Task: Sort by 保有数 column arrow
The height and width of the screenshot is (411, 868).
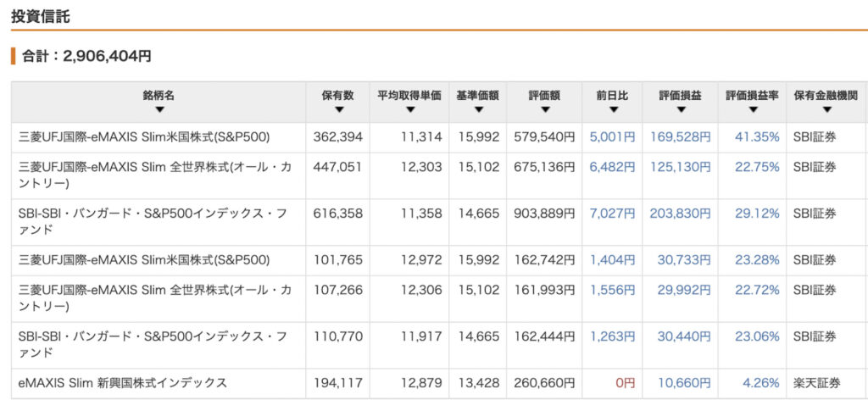Action: point(339,110)
